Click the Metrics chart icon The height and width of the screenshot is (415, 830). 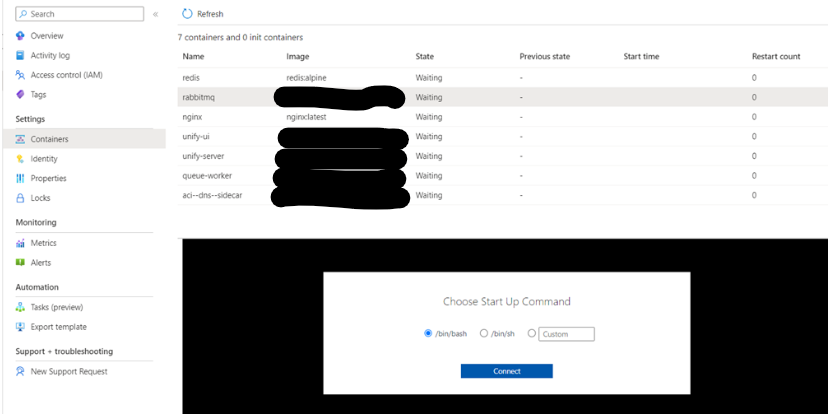(20, 243)
